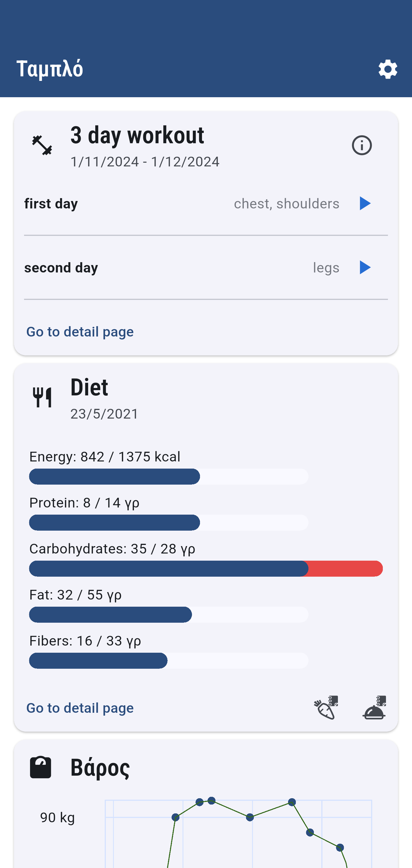Tap the weight scale icon

[41, 767]
